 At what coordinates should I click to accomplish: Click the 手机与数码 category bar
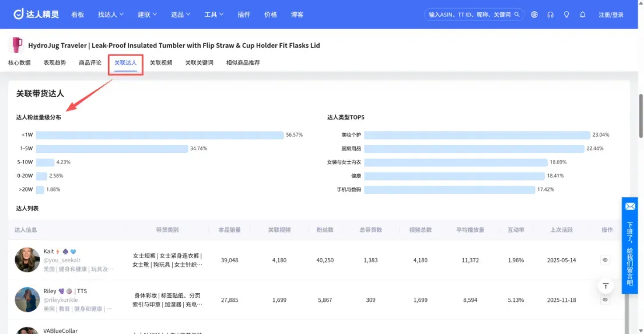pos(449,190)
